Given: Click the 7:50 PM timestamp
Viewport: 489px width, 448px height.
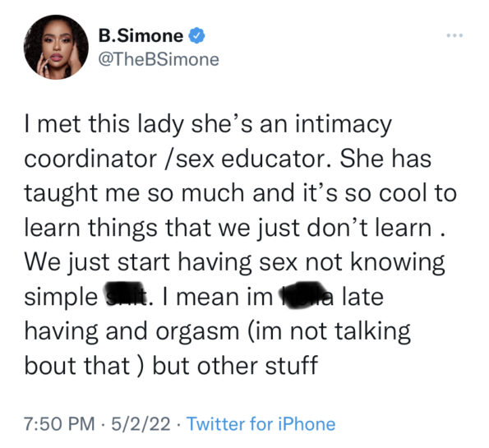Looking at the screenshot, I should click(x=59, y=423).
